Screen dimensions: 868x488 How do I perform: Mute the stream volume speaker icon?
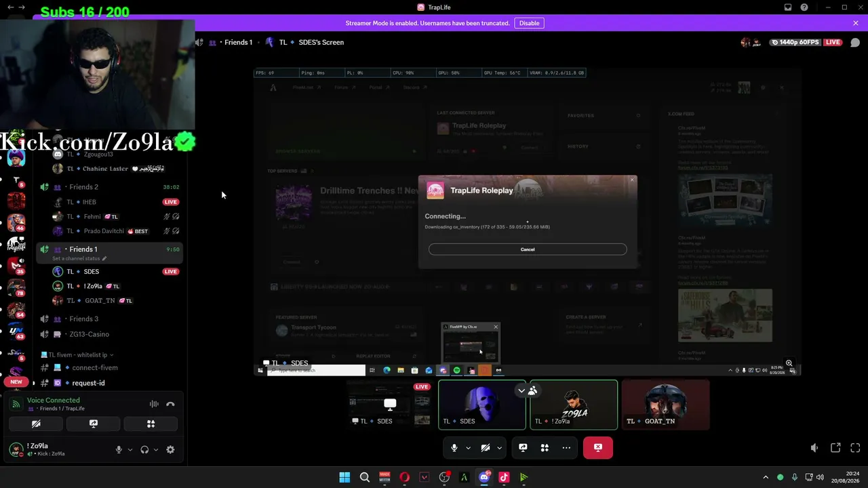tap(814, 447)
